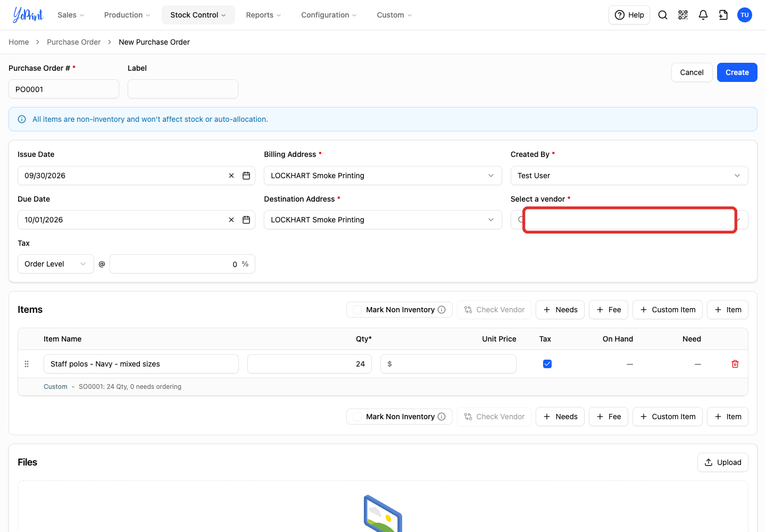Click the Cancel button
Screen dimensions: 766x532
point(692,72)
